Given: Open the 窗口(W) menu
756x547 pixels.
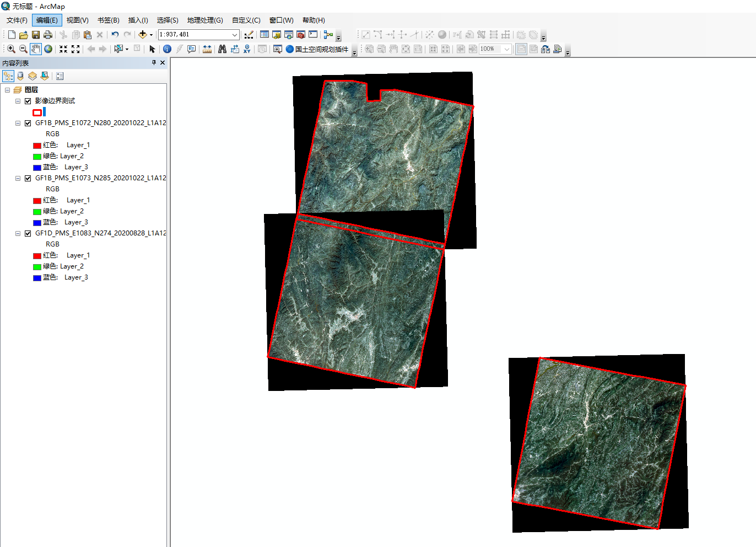Looking at the screenshot, I should (x=282, y=20).
